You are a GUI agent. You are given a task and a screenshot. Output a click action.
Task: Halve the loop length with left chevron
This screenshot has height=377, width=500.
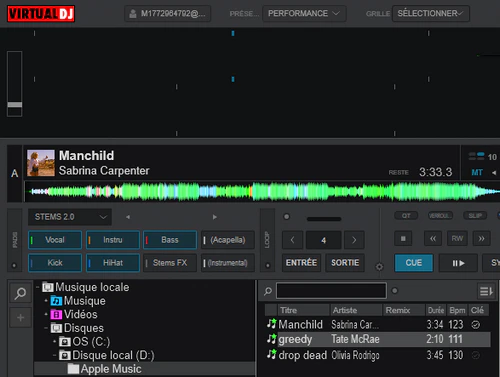[292, 240]
